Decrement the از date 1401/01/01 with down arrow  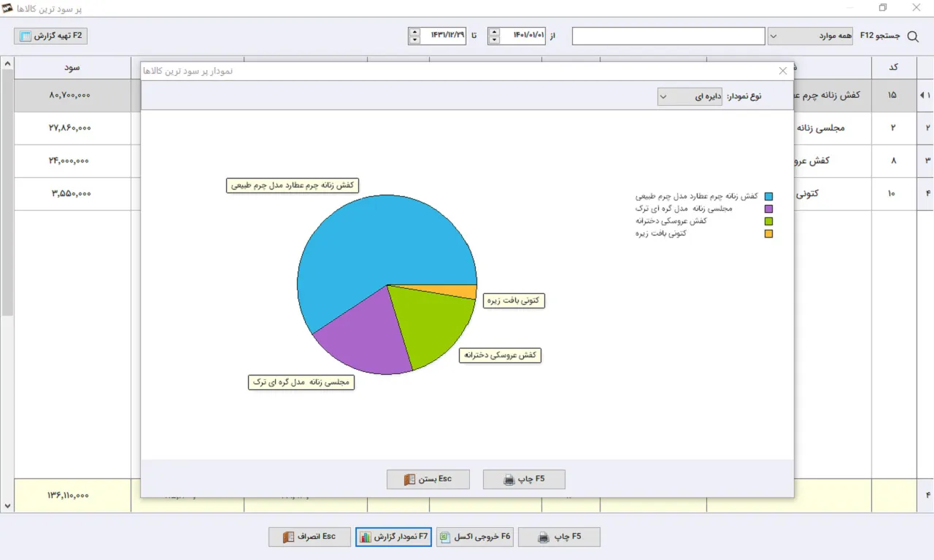494,40
